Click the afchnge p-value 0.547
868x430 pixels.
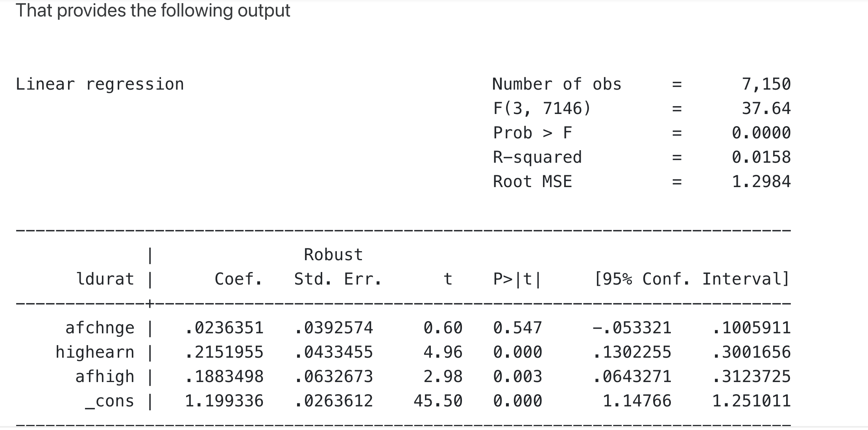tap(518, 328)
